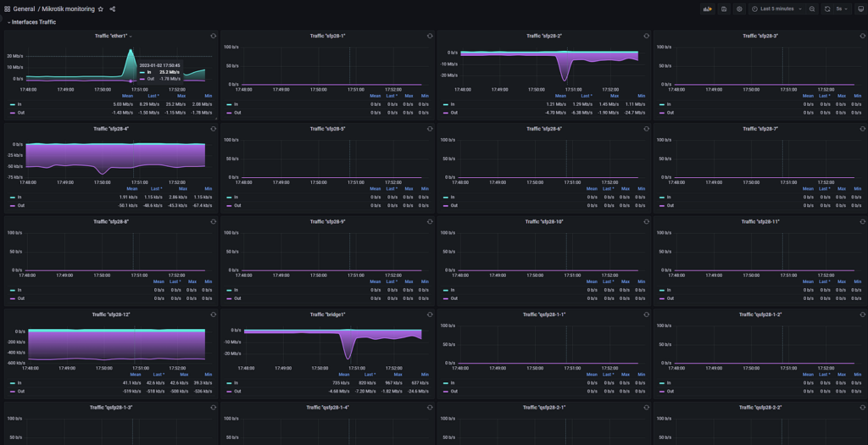The height and width of the screenshot is (445, 868).
Task: Open Traffic "qsfp28-1-3" panel menu
Action: pos(111,408)
